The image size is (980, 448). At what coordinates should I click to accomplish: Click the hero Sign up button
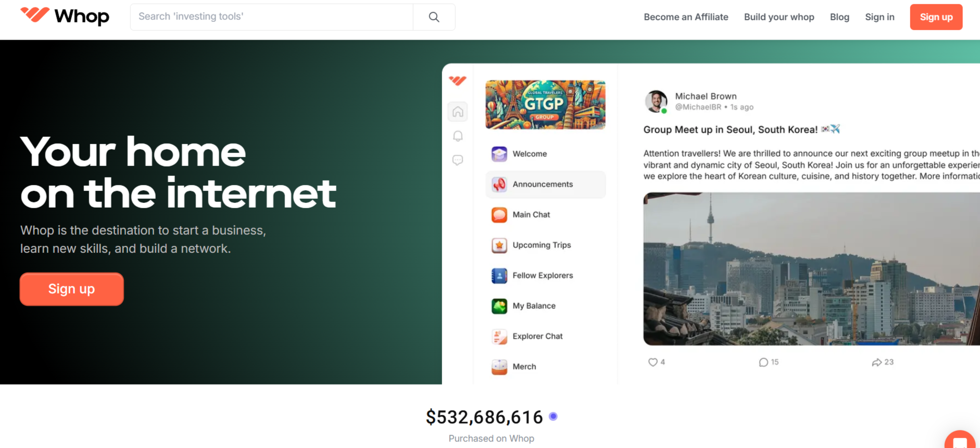72,289
